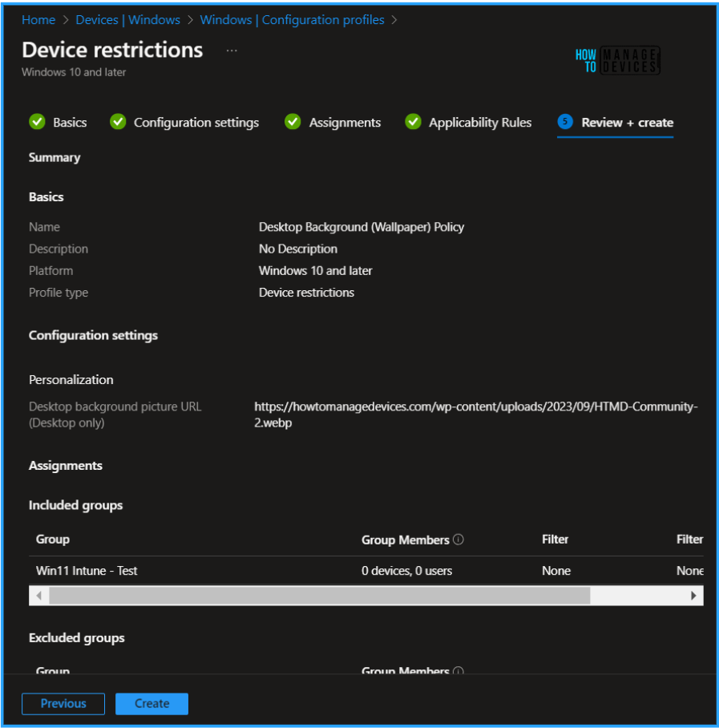The width and height of the screenshot is (719, 728).
Task: Click the Create button
Action: [151, 703]
